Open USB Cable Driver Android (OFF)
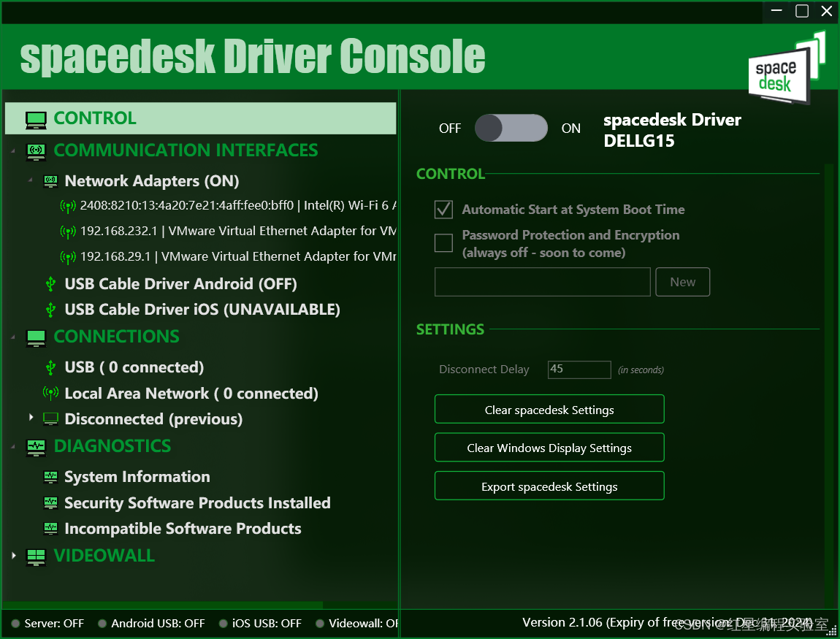Viewport: 840px width, 639px height. click(x=180, y=284)
